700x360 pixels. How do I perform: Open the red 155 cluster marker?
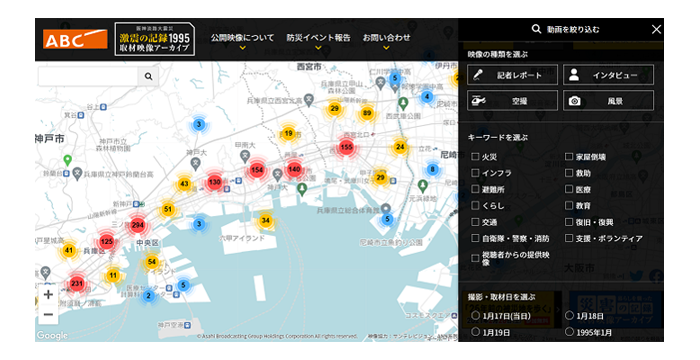pyautogui.click(x=346, y=147)
